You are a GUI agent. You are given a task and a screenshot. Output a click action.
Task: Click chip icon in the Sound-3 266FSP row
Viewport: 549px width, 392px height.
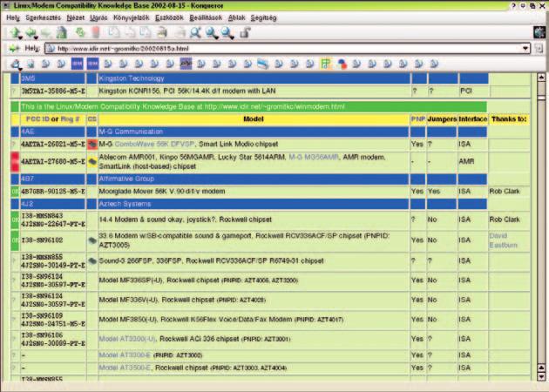pyautogui.click(x=92, y=261)
